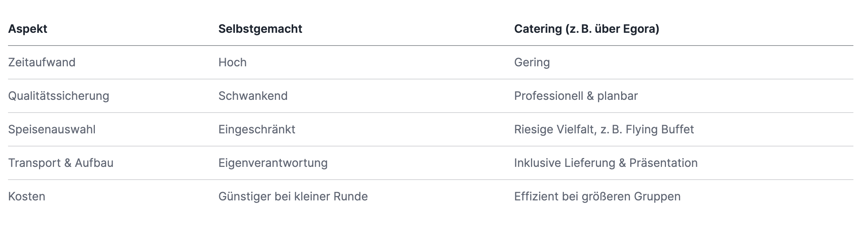
Task: Select the Kosten row label
Action: (x=27, y=196)
